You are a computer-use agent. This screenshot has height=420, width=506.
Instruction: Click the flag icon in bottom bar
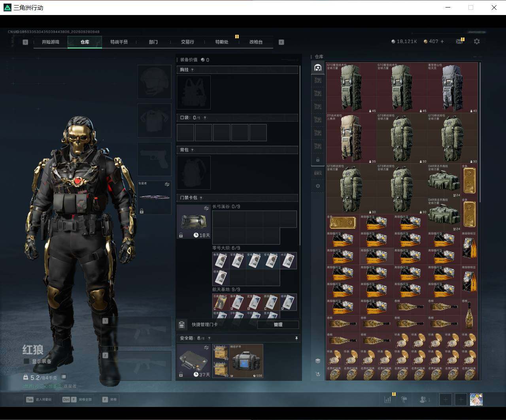pyautogui.click(x=404, y=399)
